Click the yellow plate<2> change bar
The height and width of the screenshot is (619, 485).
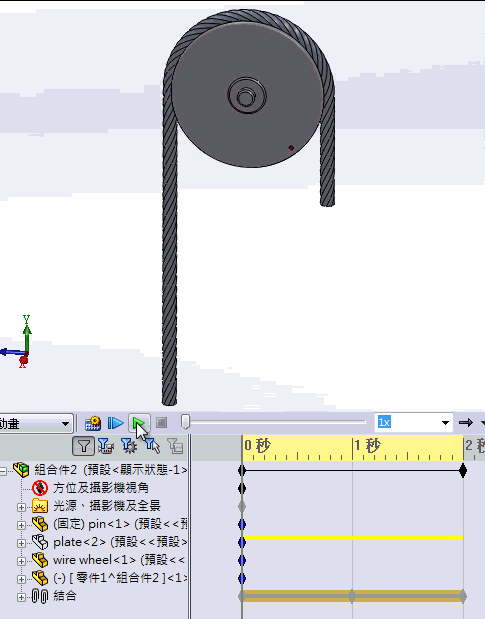[x=354, y=538]
